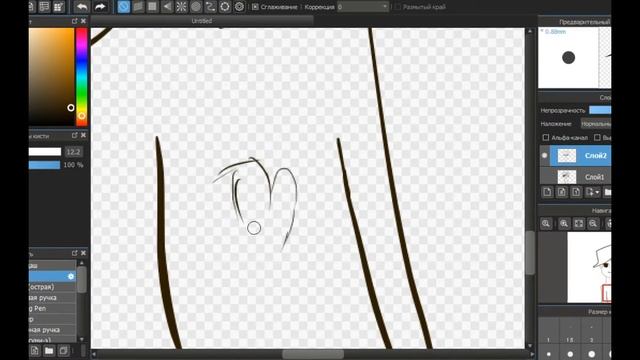Select the vanishing point snap icon
640x360 pixels.
[167, 7]
